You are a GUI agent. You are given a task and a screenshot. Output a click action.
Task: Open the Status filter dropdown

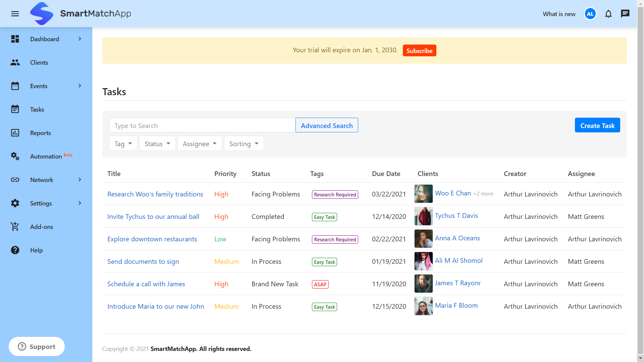157,144
